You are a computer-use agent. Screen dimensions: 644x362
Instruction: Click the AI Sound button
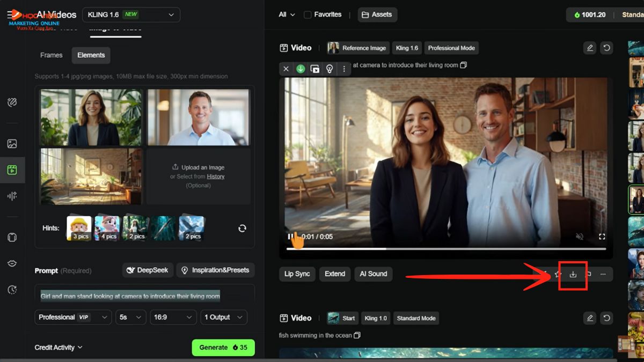pos(374,274)
